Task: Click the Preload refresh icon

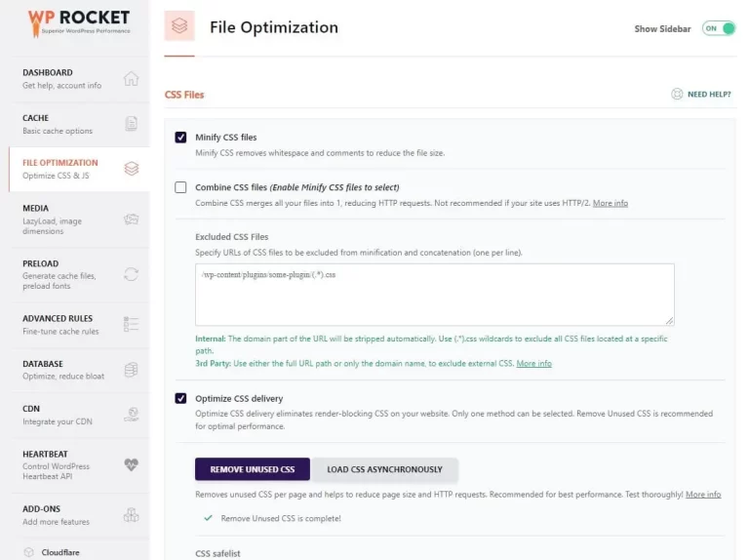Action: pyautogui.click(x=131, y=274)
